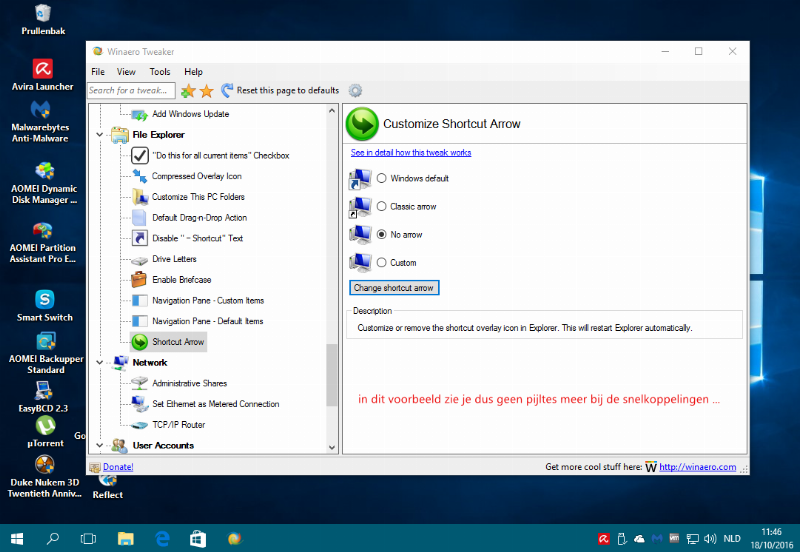Choose the Classic arrow option
This screenshot has height=552, width=800.
click(x=382, y=206)
